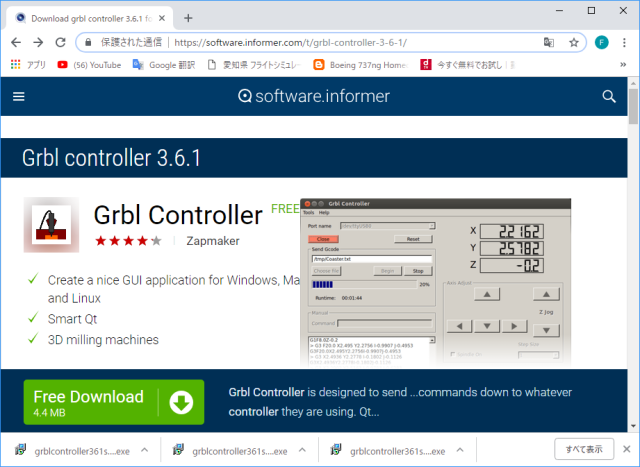Open third grblcontroller361s exe download

pyautogui.click(x=388, y=451)
